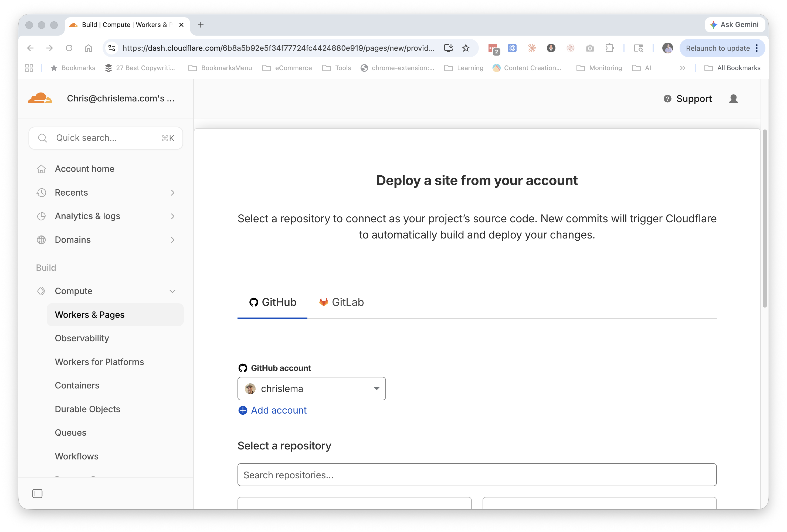Click the install app icon in address bar
This screenshot has height=532, width=787.
click(x=448, y=48)
